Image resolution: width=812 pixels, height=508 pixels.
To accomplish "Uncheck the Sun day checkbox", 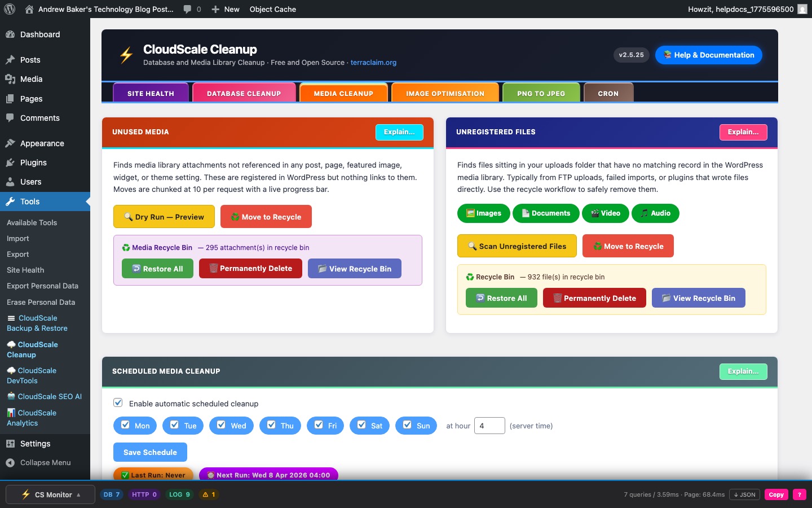I will point(407,425).
